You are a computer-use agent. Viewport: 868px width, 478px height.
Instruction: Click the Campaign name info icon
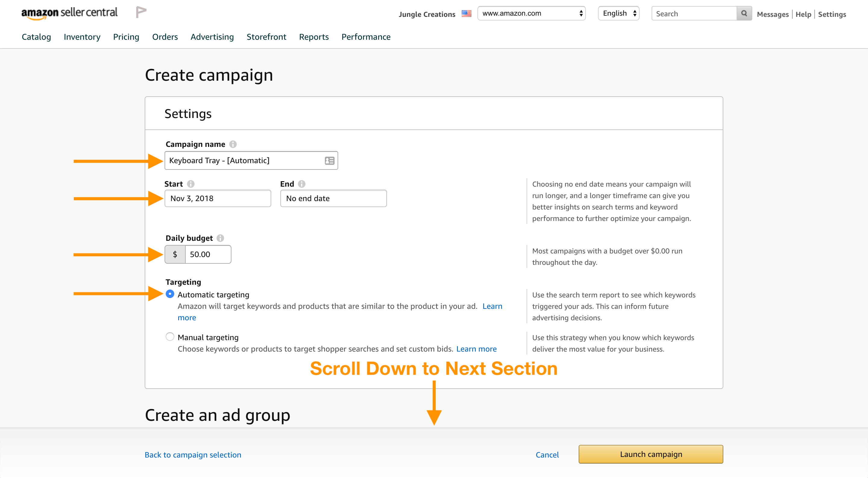(x=233, y=144)
